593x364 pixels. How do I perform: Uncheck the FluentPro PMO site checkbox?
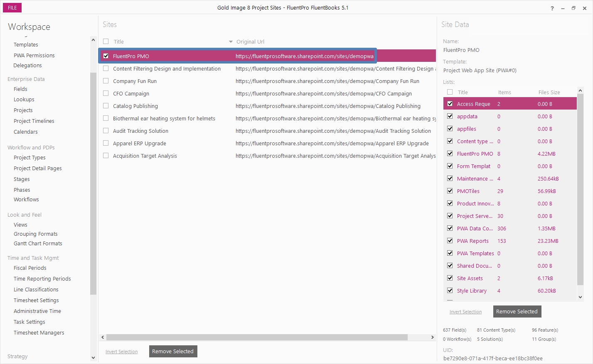click(106, 56)
